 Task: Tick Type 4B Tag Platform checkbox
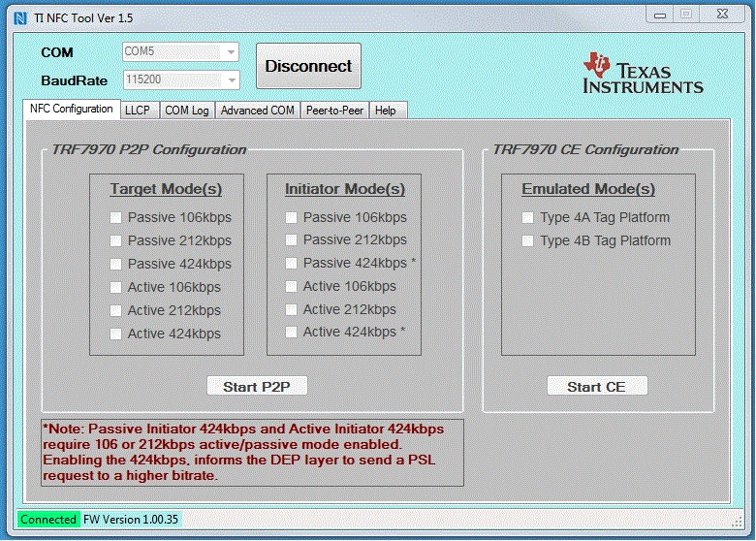point(528,240)
